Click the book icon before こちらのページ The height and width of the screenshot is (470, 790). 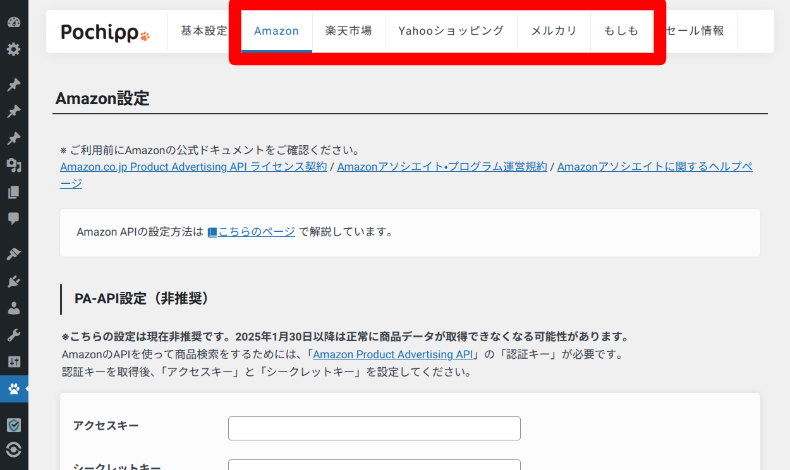click(x=212, y=232)
